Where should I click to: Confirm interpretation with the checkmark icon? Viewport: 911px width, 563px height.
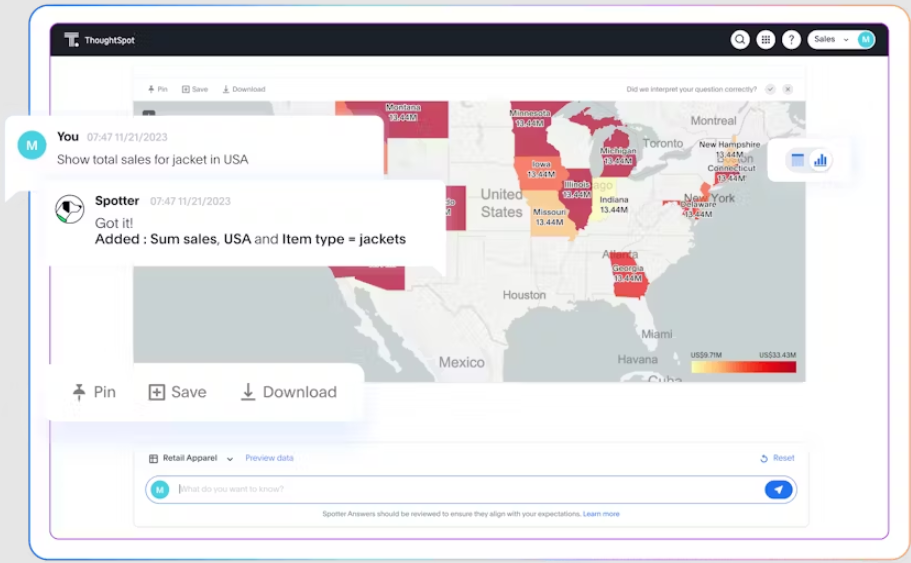[770, 89]
